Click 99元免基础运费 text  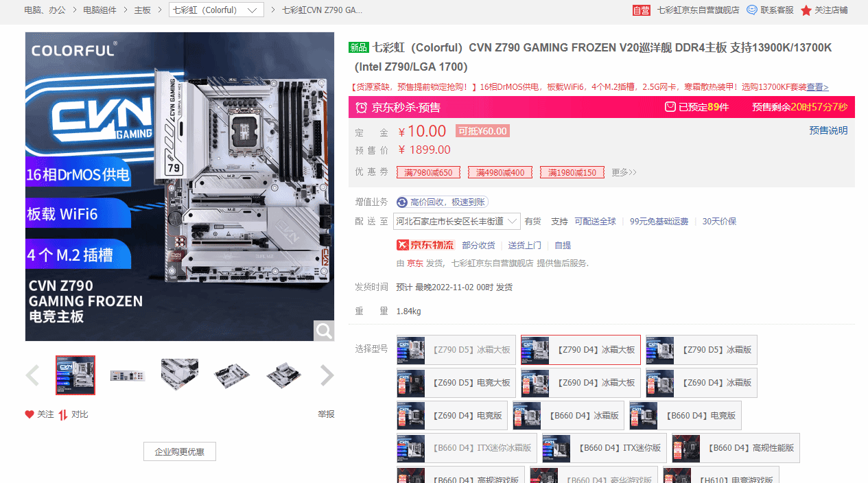(x=659, y=222)
